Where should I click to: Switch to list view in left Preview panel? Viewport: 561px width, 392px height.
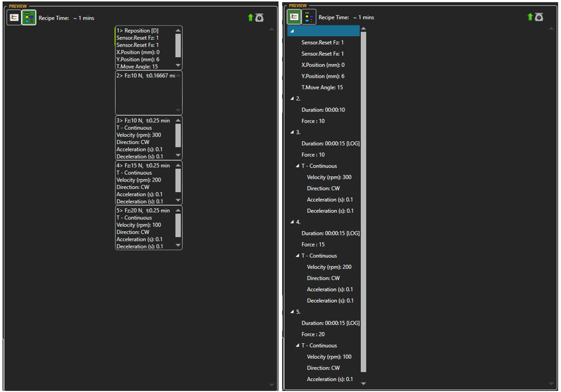[x=14, y=17]
